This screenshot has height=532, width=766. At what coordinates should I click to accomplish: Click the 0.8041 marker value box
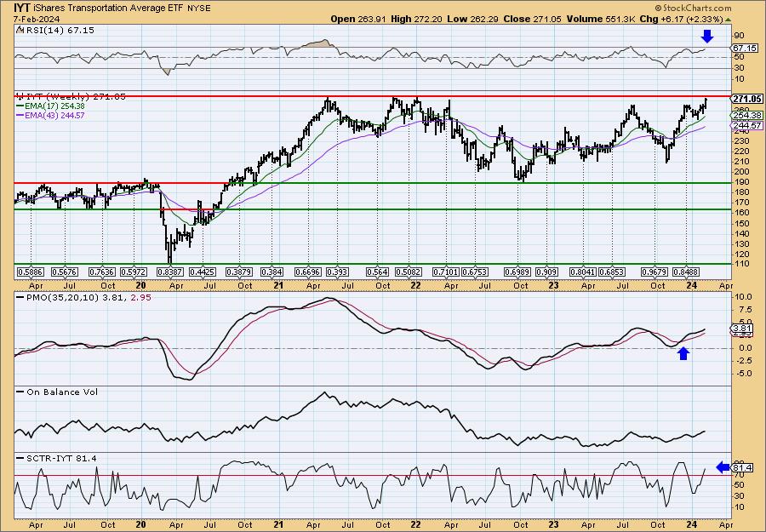pos(583,272)
